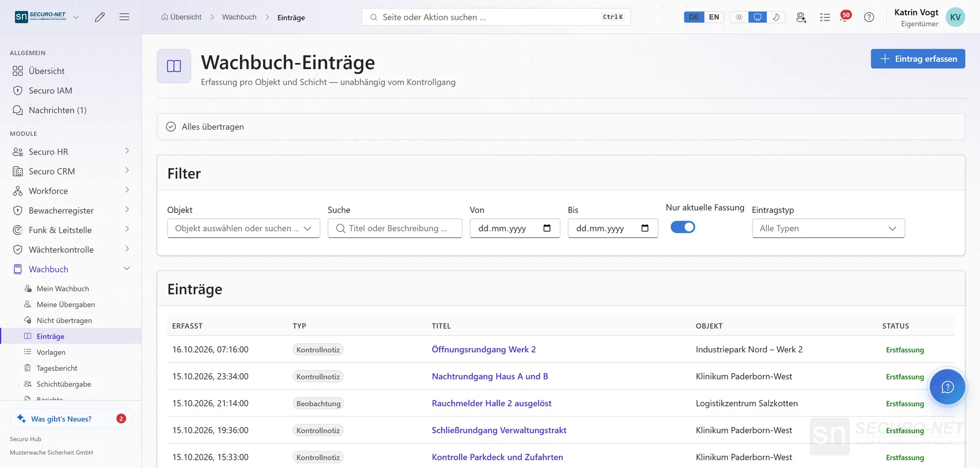Click Eintrag erfassen button
Viewport: 980px width, 468px height.
coord(917,58)
